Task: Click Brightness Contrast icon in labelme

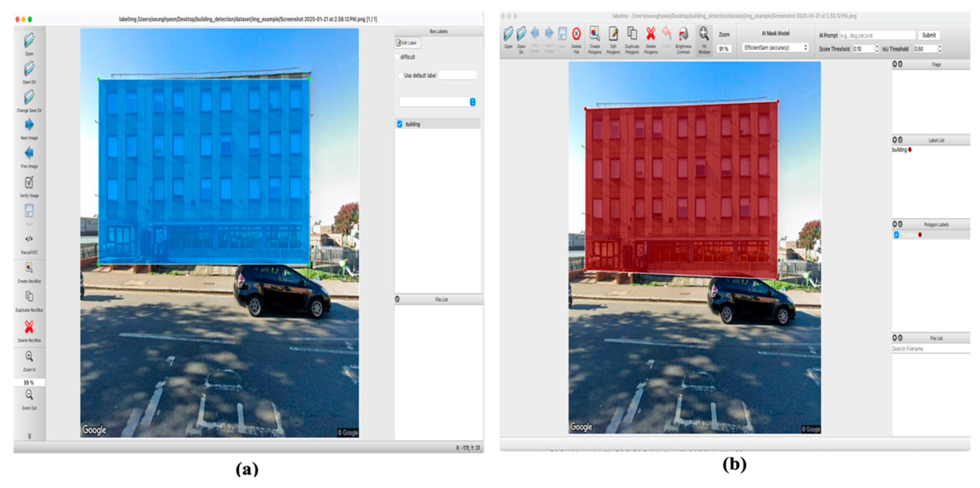Action: click(683, 34)
